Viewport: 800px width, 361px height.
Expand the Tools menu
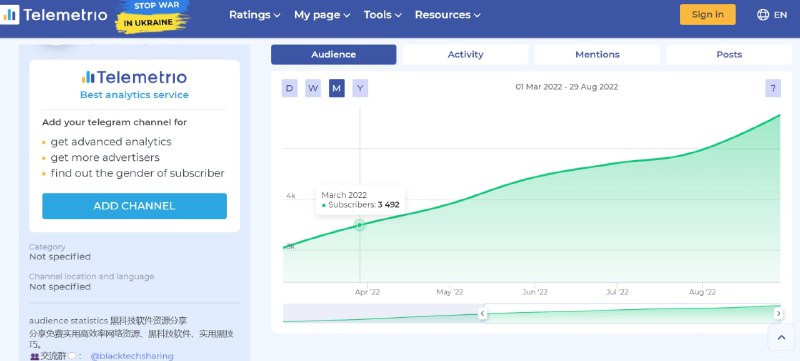coord(383,15)
